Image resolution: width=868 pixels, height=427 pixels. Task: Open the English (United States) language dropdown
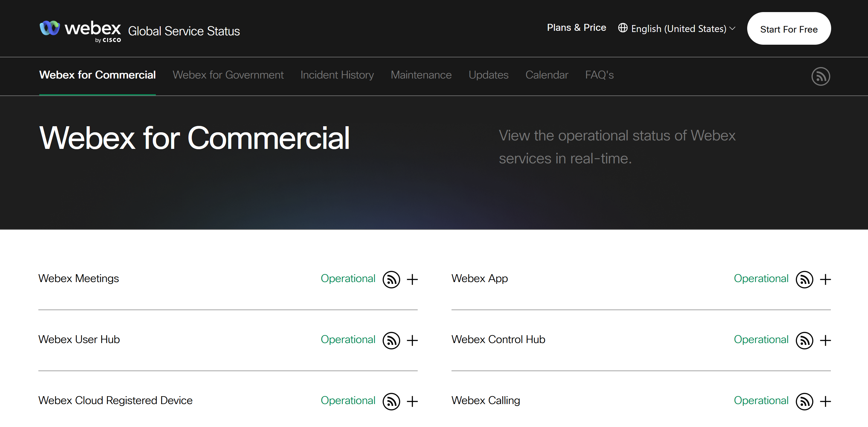coord(678,28)
